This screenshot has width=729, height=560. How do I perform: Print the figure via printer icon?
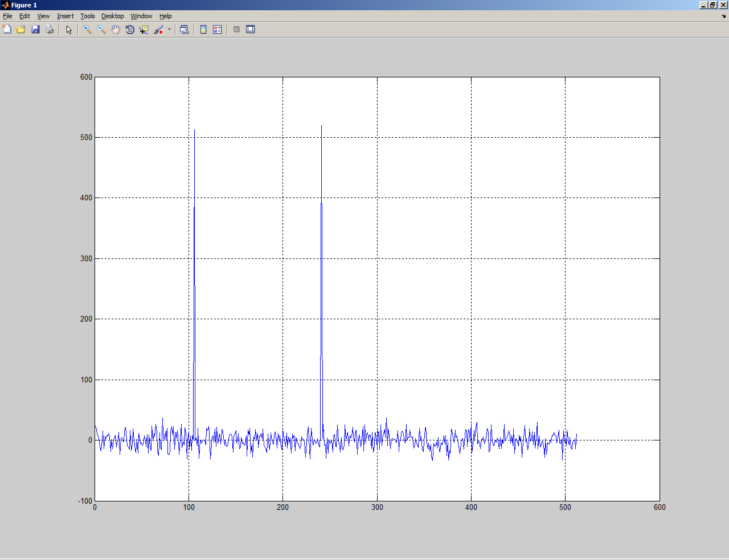point(50,30)
